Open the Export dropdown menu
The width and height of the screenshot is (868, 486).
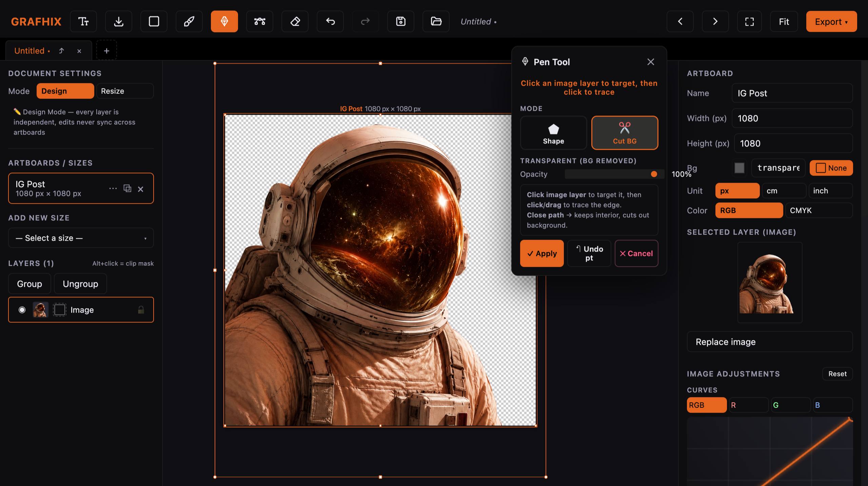pyautogui.click(x=831, y=21)
